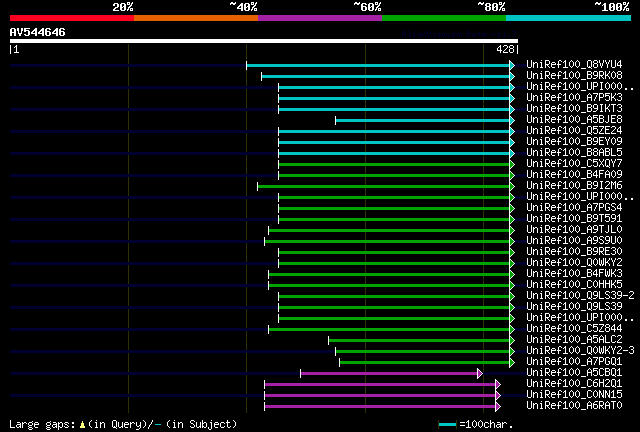Click the purple arrowhead ending the A5CBQ1 bar
Screen dimensions: 640x432
(x=480, y=374)
